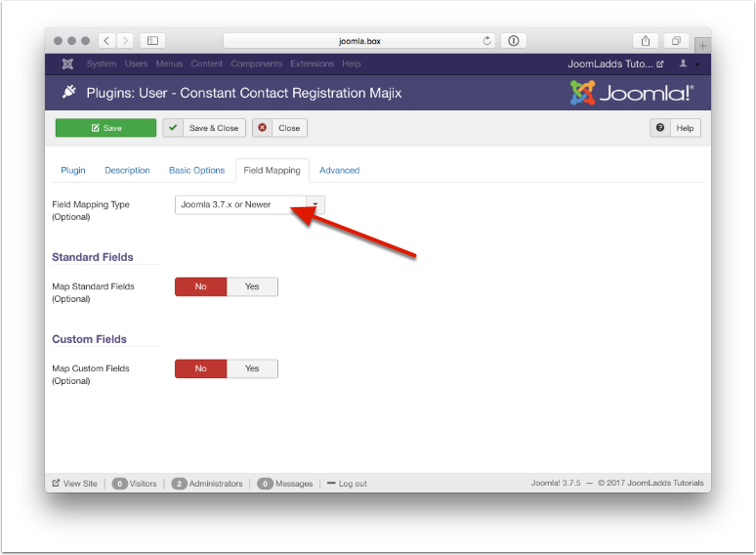
Task: Set Map Custom Fields to No
Action: coord(200,368)
